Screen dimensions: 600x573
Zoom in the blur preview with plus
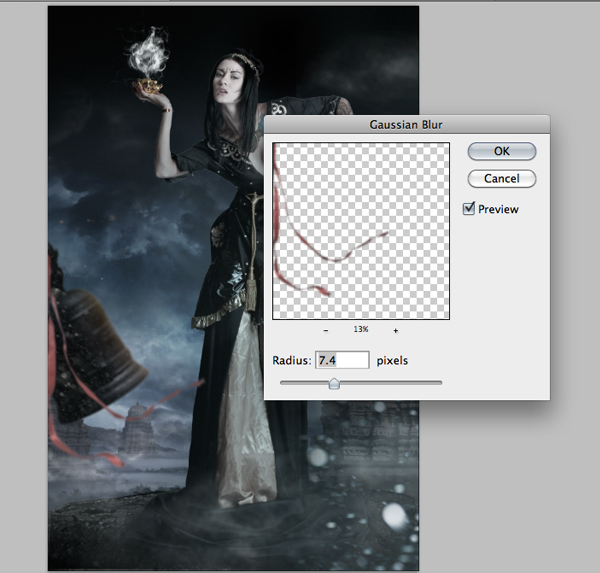tap(396, 330)
